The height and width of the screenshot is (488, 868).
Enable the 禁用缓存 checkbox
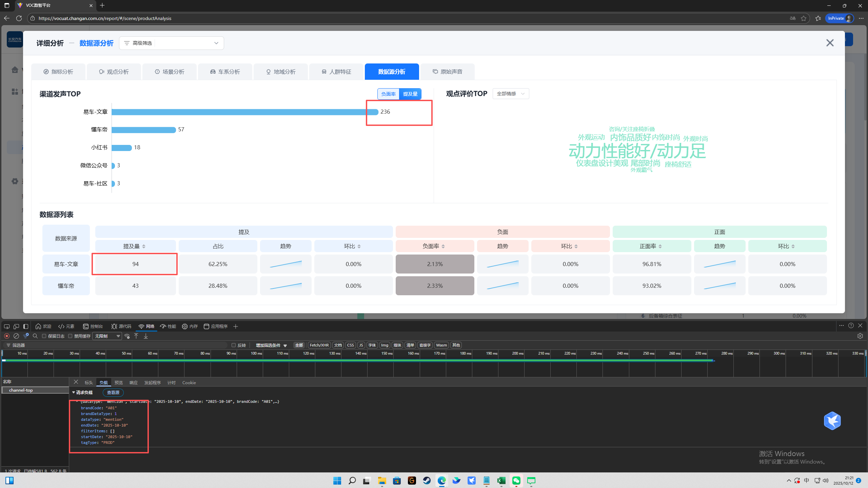click(70, 336)
